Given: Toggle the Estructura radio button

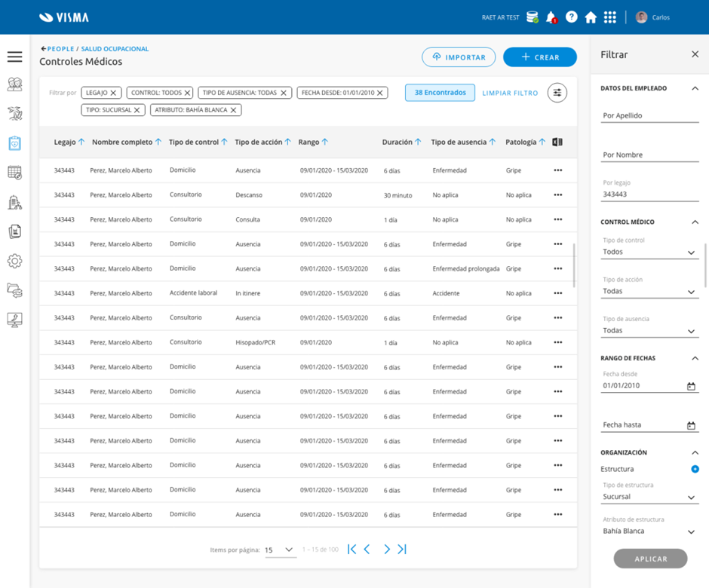Looking at the screenshot, I should pos(695,469).
